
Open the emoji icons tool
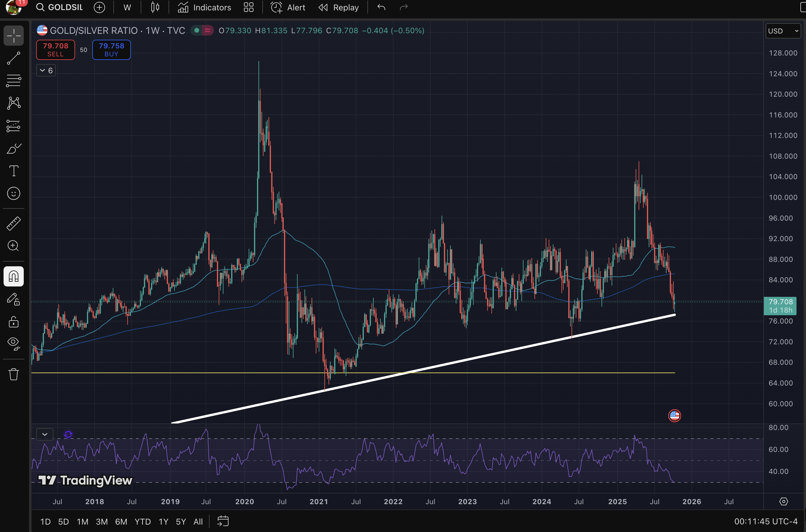[14, 193]
